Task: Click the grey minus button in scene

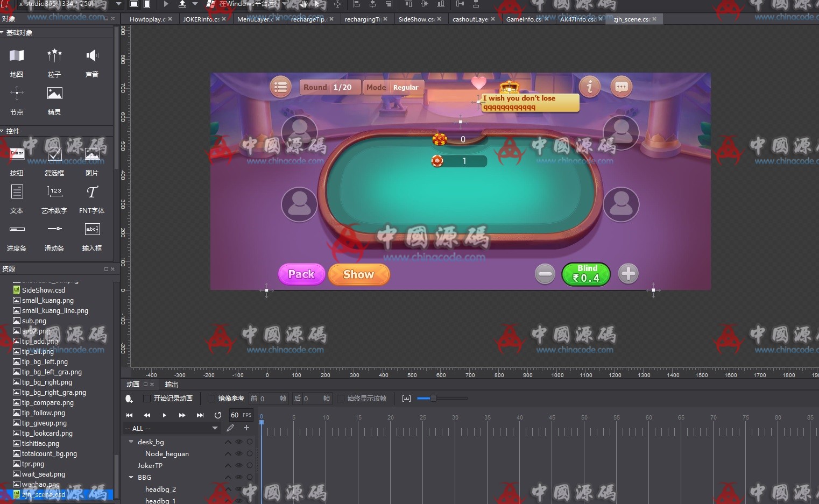Action: coord(545,274)
